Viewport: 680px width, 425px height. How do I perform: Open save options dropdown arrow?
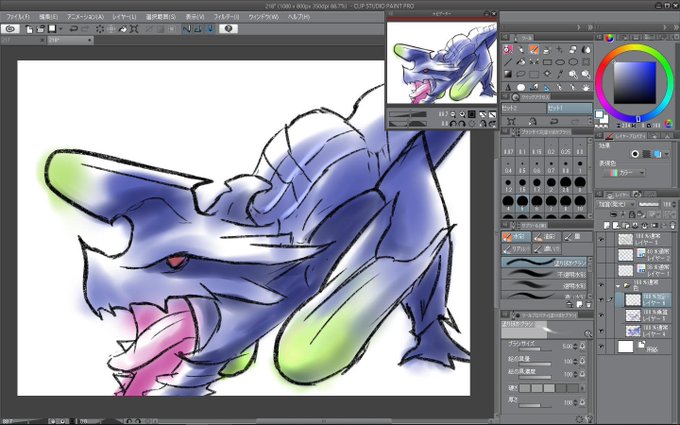61,29
